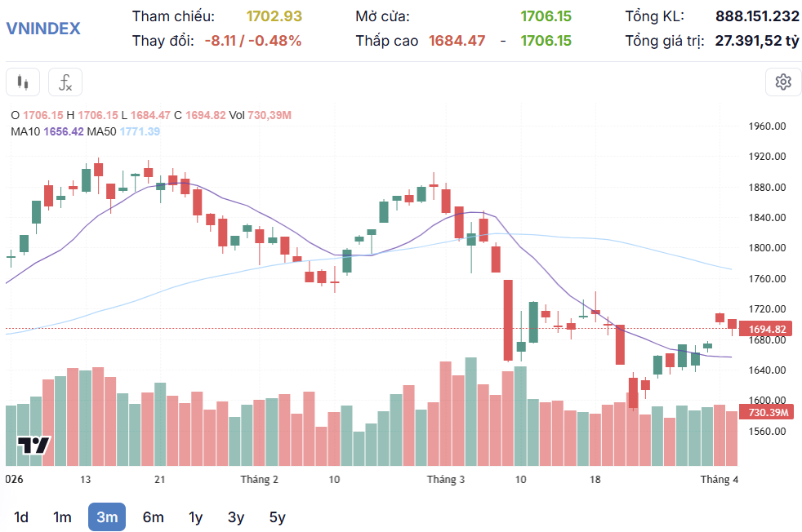Show the 1y time range

(196, 517)
